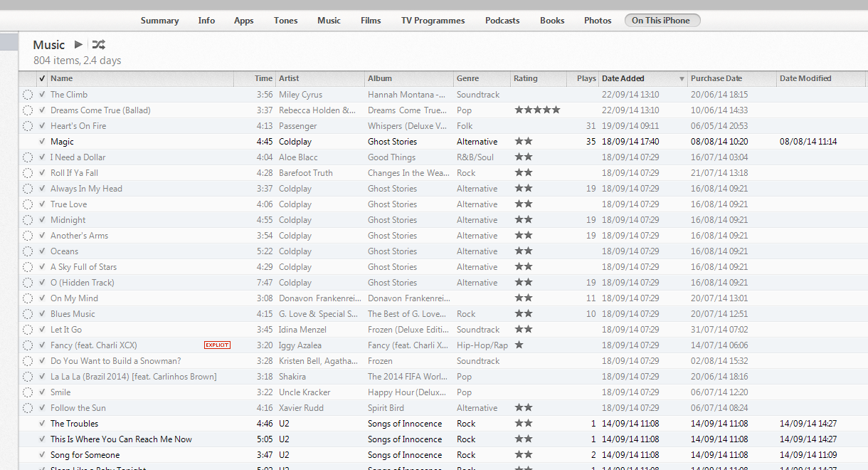This screenshot has height=470, width=868.
Task: Uncheck The Climb track checkbox
Action: (42, 94)
